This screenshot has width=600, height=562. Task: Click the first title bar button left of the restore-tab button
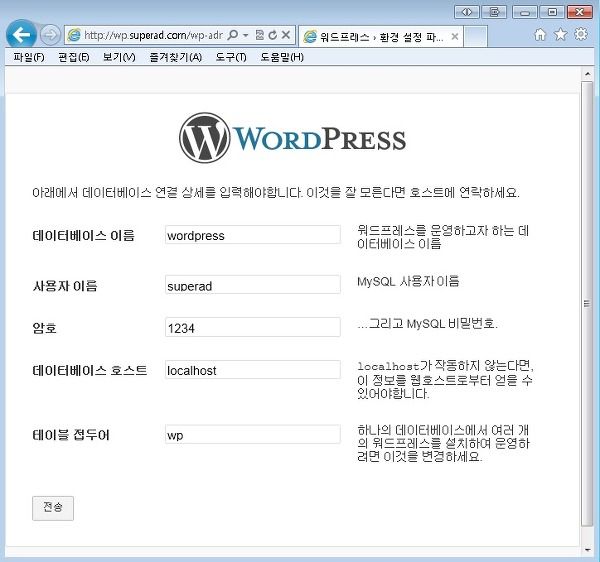point(467,12)
